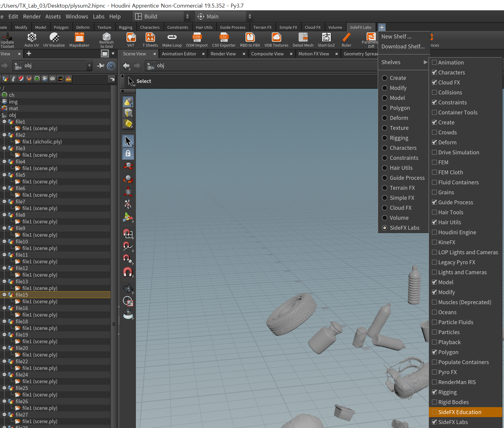The image size is (504, 428).
Task: Select the mat entry in the tree
Action: [13, 108]
